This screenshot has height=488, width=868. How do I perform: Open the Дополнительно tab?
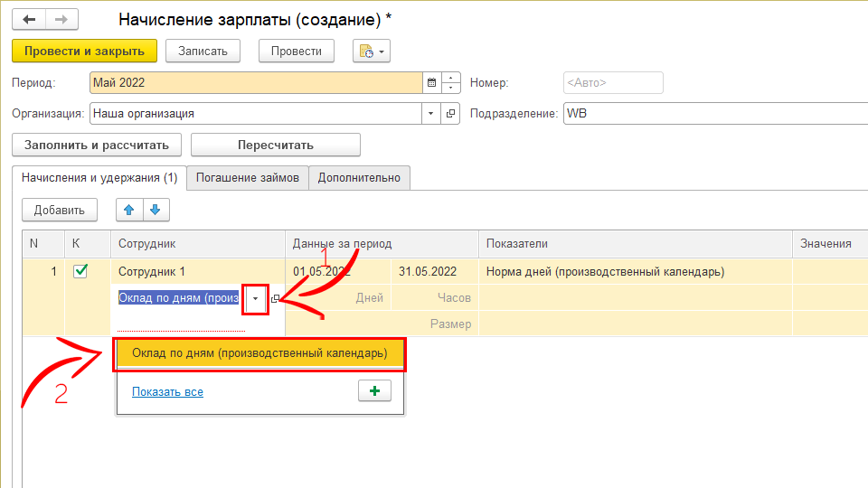pyautogui.click(x=359, y=178)
